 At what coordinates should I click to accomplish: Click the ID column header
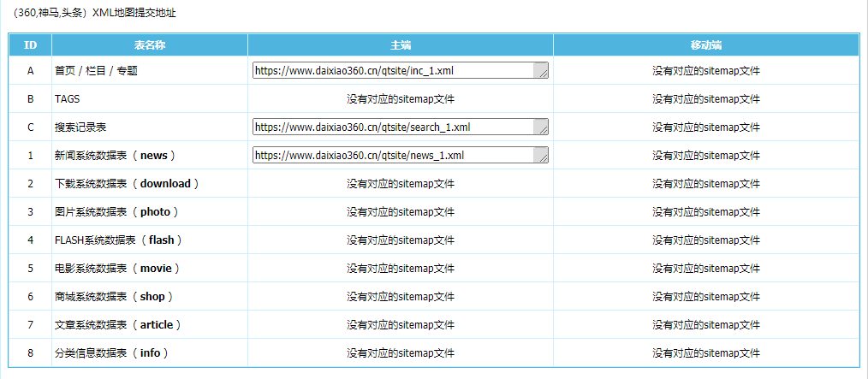[x=30, y=44]
